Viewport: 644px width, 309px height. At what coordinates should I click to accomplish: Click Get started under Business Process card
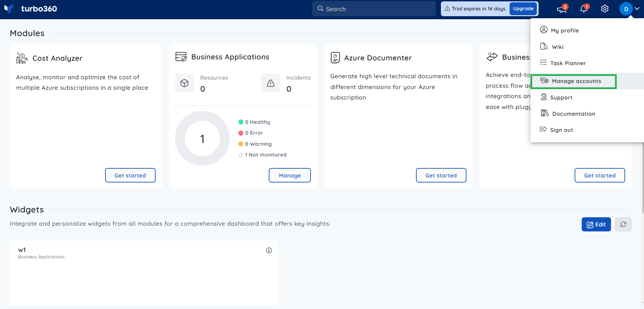(600, 175)
